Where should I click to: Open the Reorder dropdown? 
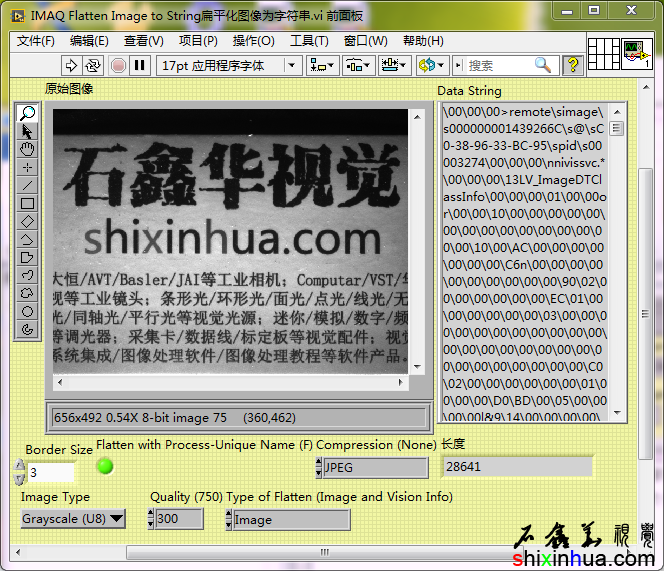432,66
